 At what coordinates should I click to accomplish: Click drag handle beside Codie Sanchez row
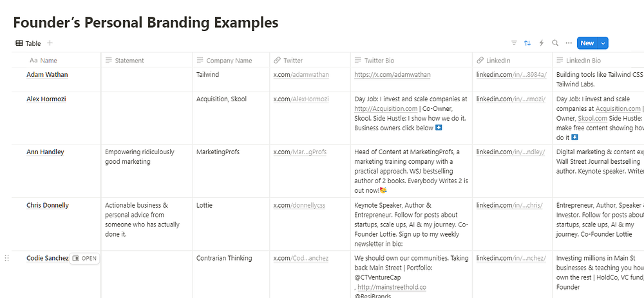tap(7, 258)
